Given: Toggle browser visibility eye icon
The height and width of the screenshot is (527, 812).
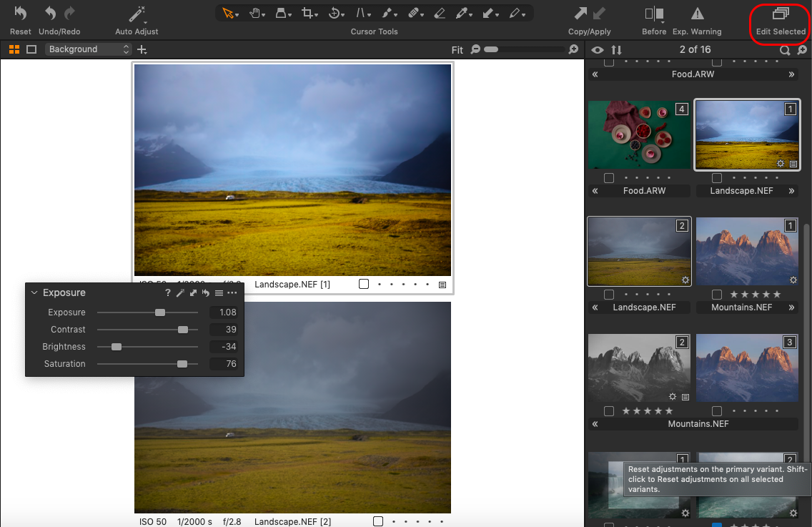Looking at the screenshot, I should tap(598, 50).
